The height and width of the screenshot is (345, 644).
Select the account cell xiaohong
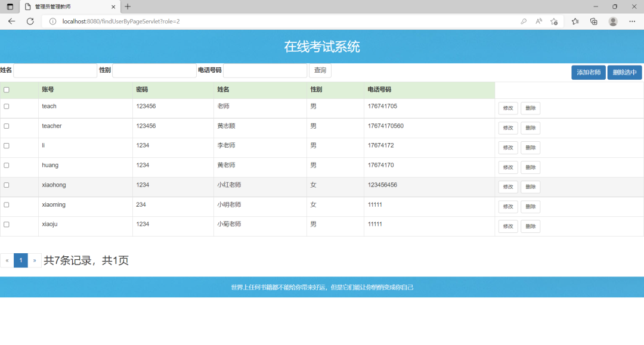coord(54,185)
